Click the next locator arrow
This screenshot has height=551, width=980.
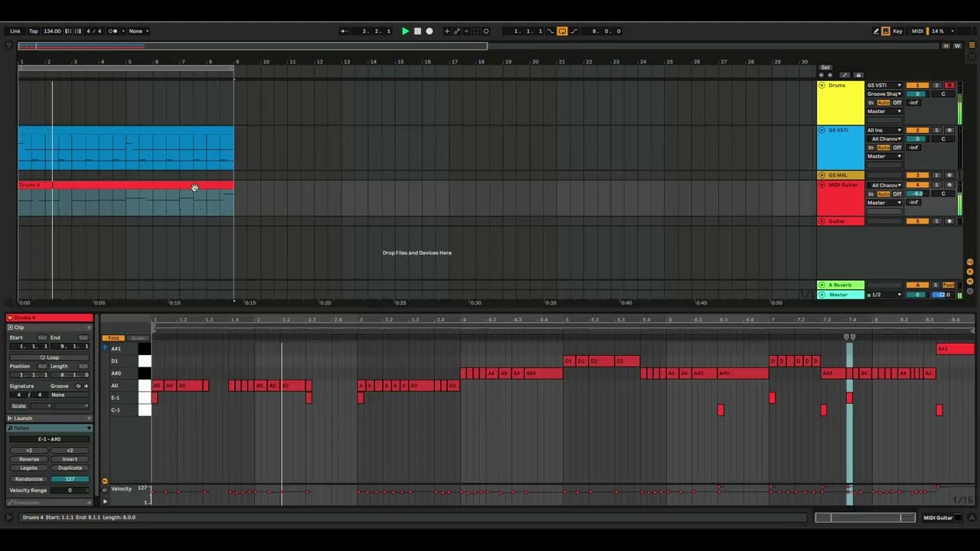click(x=829, y=75)
